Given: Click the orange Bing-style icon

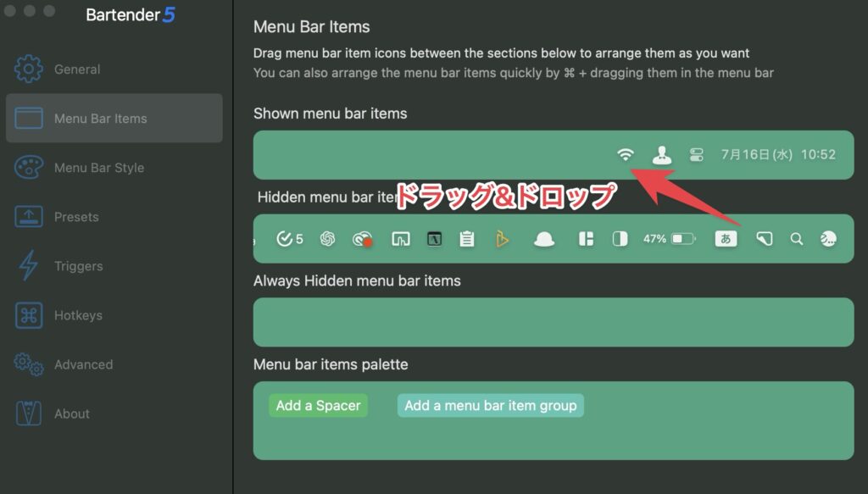Looking at the screenshot, I should (x=502, y=239).
